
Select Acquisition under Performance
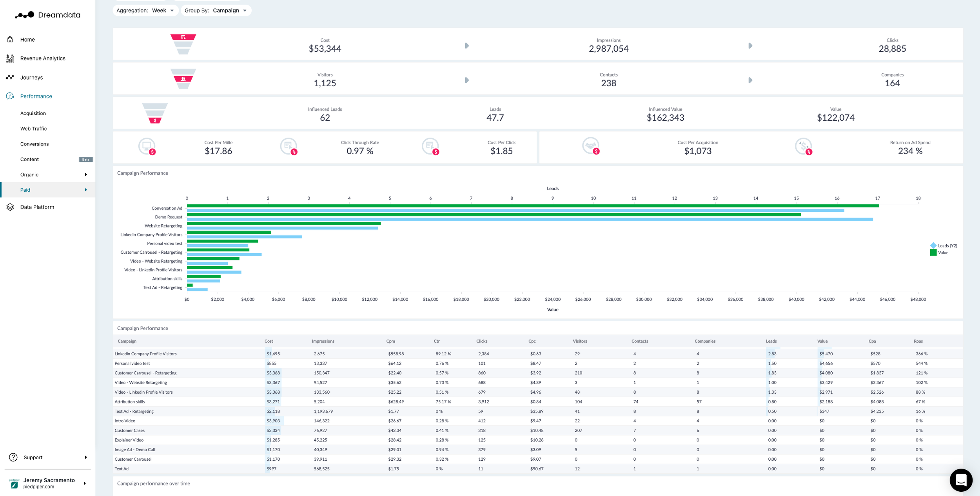33,113
